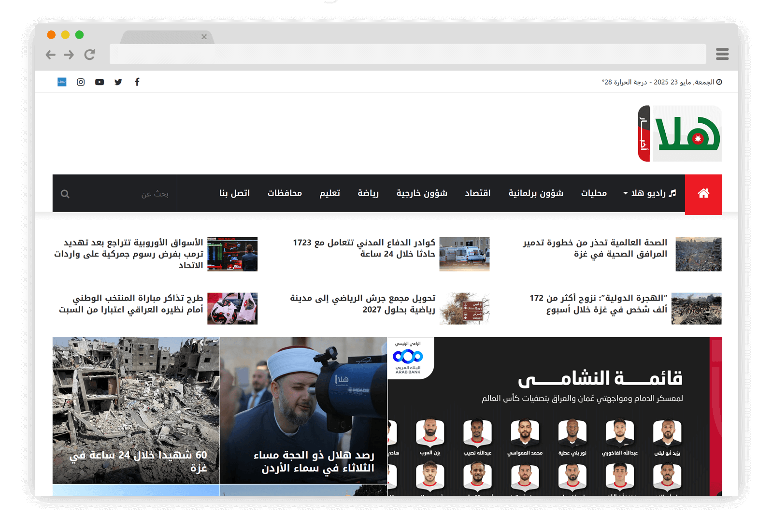Click player photo نور بني عطية
The width and height of the screenshot is (773, 532).
573,433
